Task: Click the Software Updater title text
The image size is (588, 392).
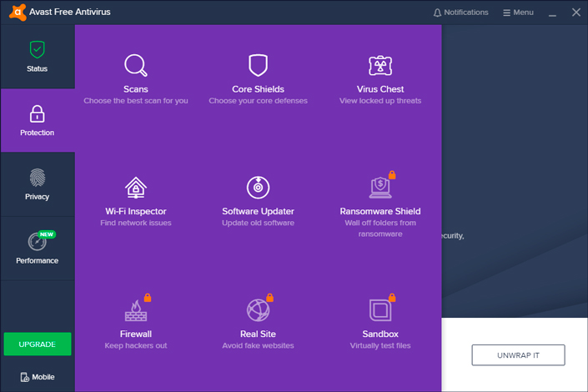Action: (258, 211)
